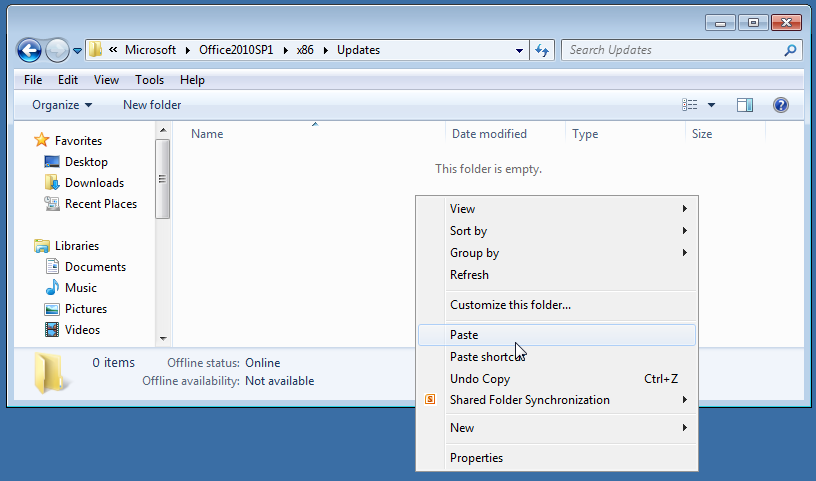The height and width of the screenshot is (481, 816).
Task: Click the Desktop icon in Favorites
Action: 52,161
